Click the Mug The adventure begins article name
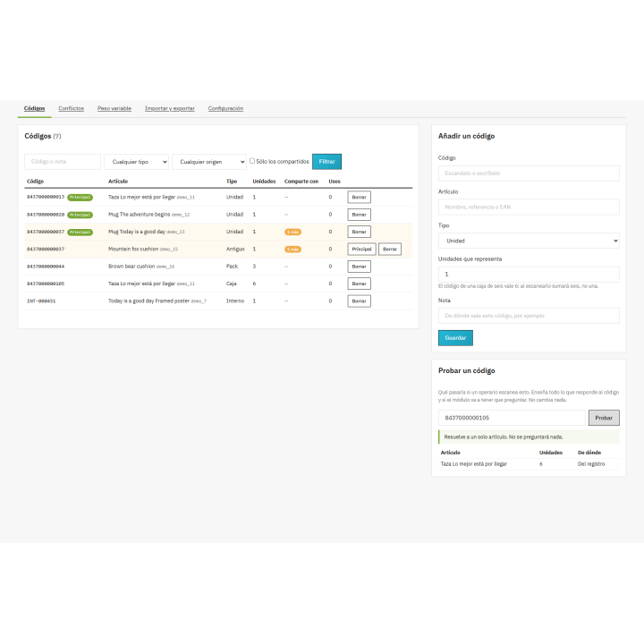The height and width of the screenshot is (644, 644). [x=139, y=215]
